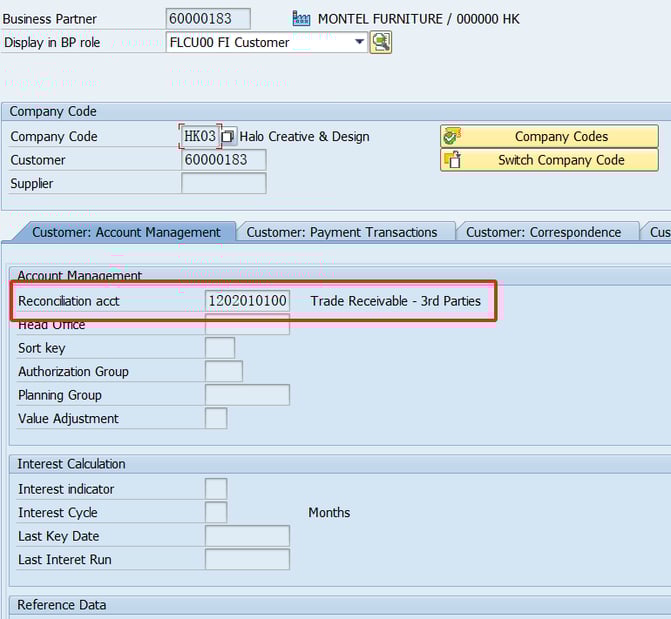Screen dimensions: 671x619
Task: Click the Business Partner number field
Action: point(207,19)
